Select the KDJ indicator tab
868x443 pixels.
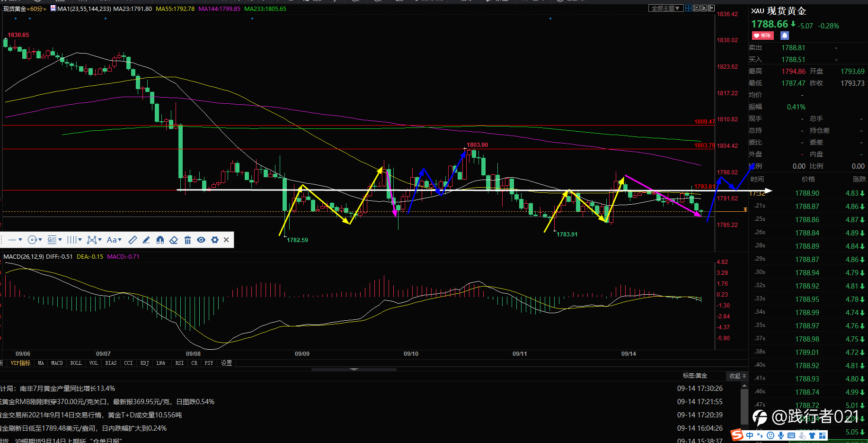point(145,363)
